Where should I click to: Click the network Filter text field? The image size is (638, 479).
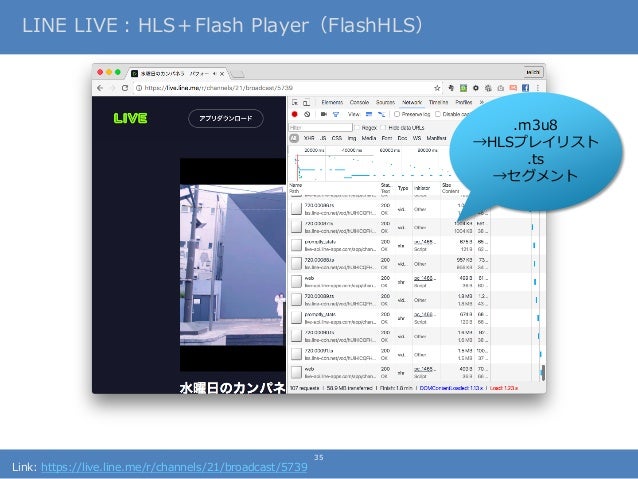(320, 127)
